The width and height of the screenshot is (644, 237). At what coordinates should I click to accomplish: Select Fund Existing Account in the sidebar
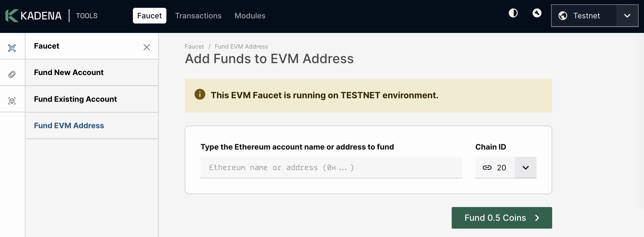coord(75,99)
